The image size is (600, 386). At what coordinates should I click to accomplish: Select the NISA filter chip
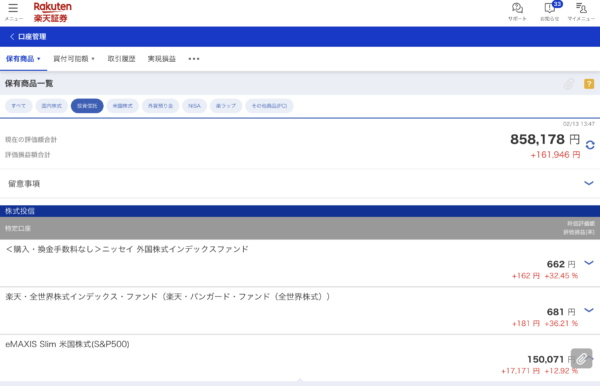point(194,106)
